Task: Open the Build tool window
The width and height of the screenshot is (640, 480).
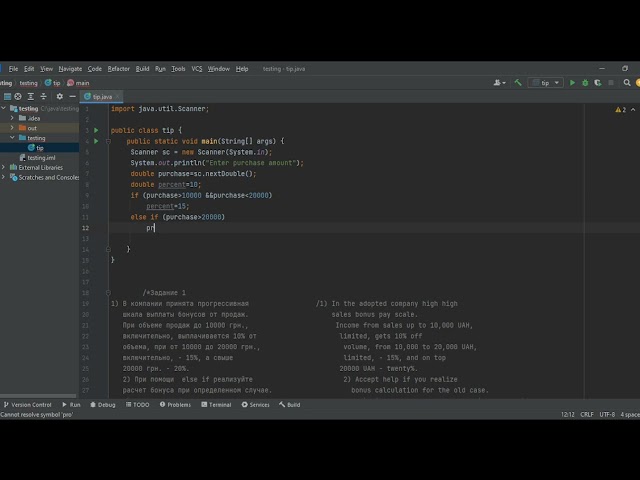Action: click(290, 405)
